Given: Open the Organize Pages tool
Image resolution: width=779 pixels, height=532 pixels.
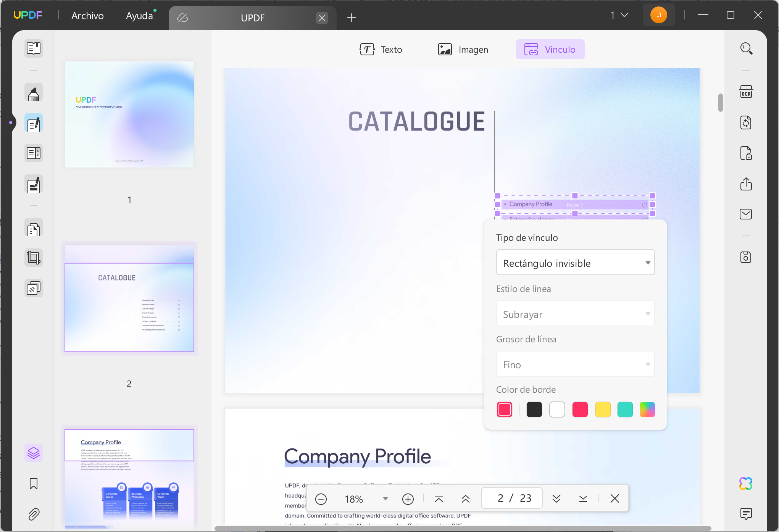Looking at the screenshot, I should coord(34,153).
